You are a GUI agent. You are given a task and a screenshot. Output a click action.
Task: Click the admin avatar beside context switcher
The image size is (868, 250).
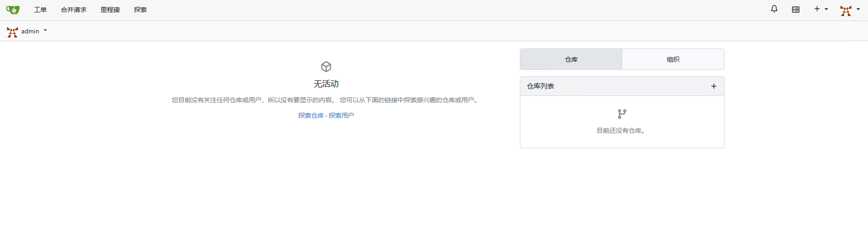tap(12, 32)
